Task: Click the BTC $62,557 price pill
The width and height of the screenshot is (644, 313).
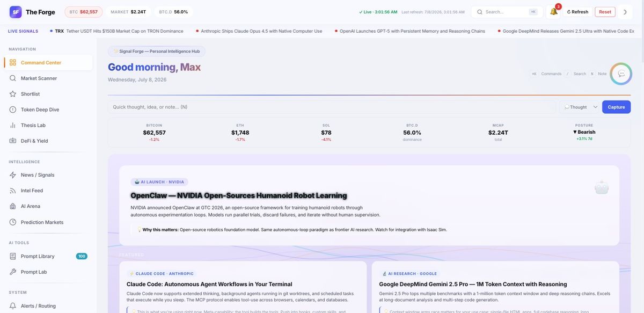Action: point(84,12)
